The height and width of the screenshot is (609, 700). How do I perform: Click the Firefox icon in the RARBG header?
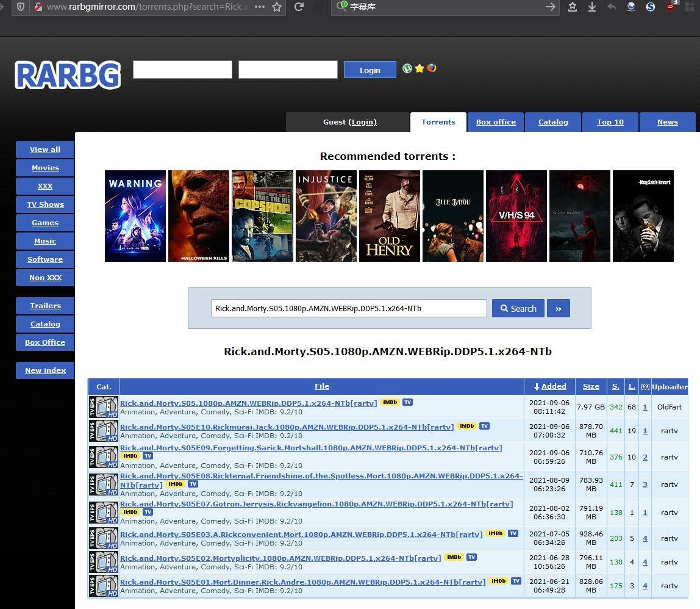tap(432, 68)
